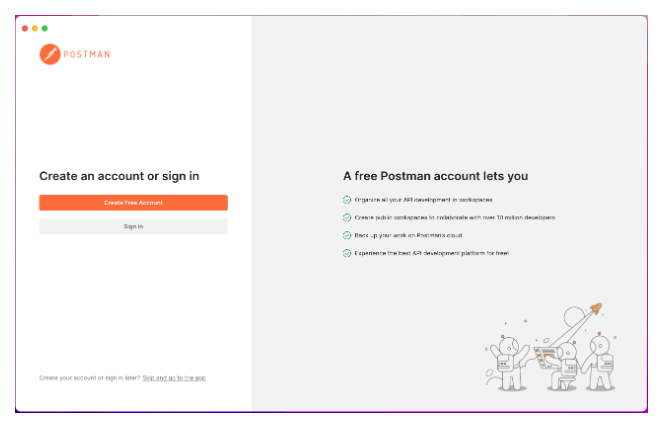Click the waving astronaut on the left
Viewport: 664px width, 434px height.
coord(509,363)
